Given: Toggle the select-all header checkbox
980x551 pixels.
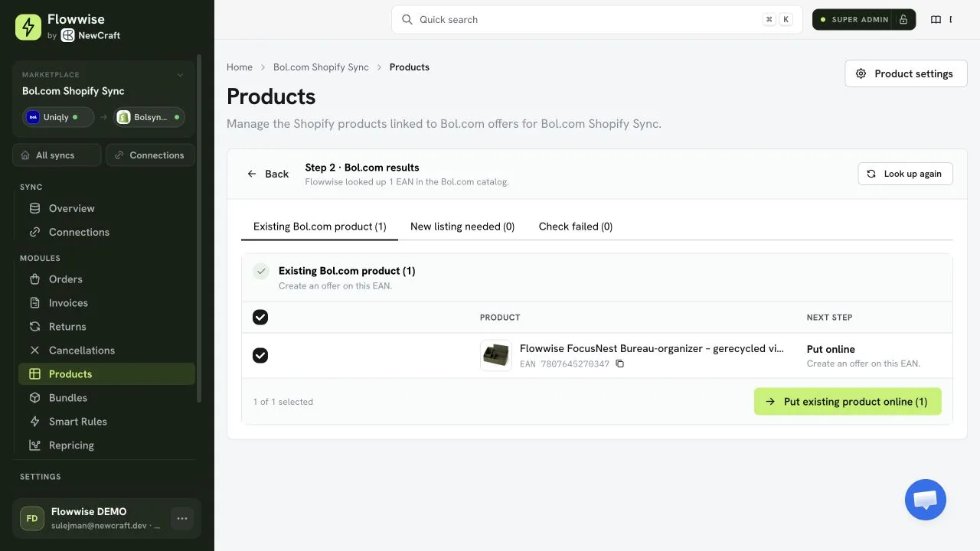Looking at the screenshot, I should click(260, 317).
